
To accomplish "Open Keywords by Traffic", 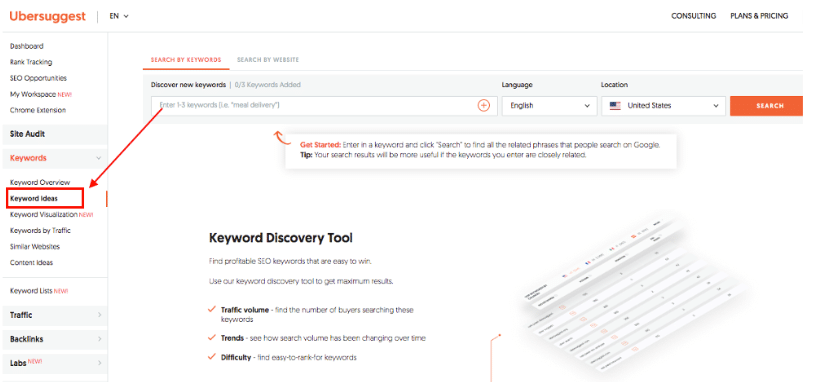I will (40, 230).
